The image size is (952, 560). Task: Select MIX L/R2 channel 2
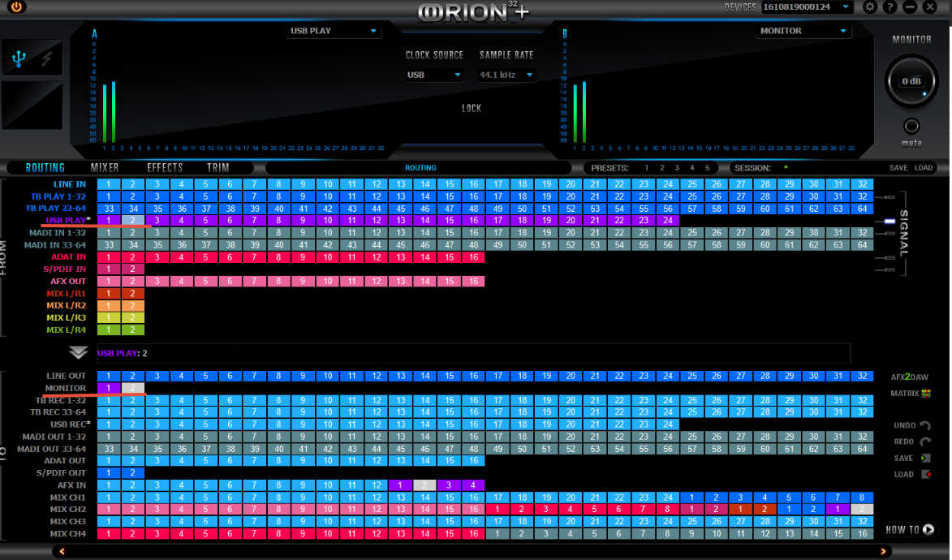(x=133, y=305)
